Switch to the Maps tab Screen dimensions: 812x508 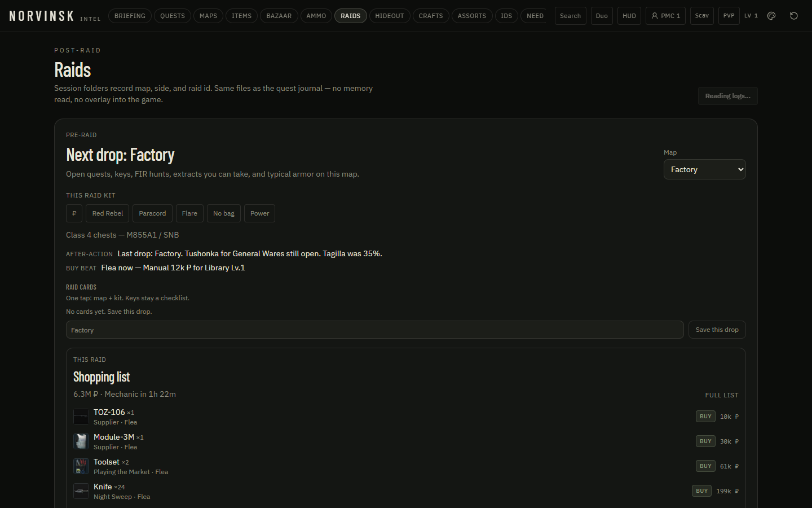pos(208,16)
